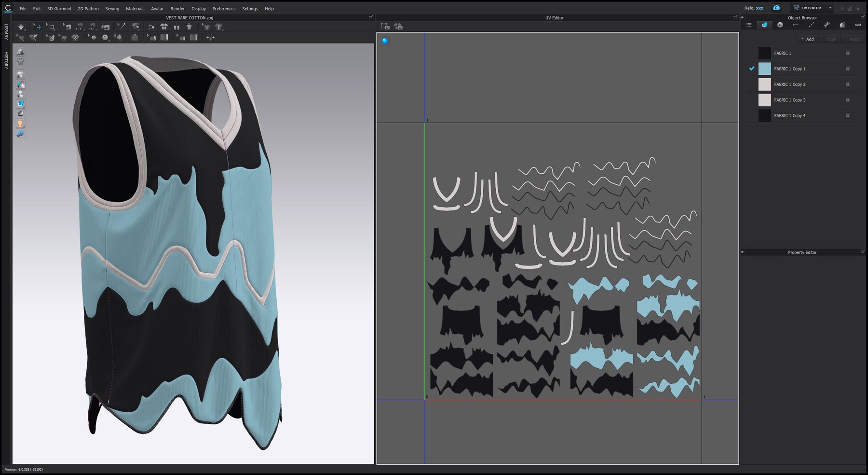Open the UV EDITOR mode dropdown
868x475 pixels.
click(831, 8)
